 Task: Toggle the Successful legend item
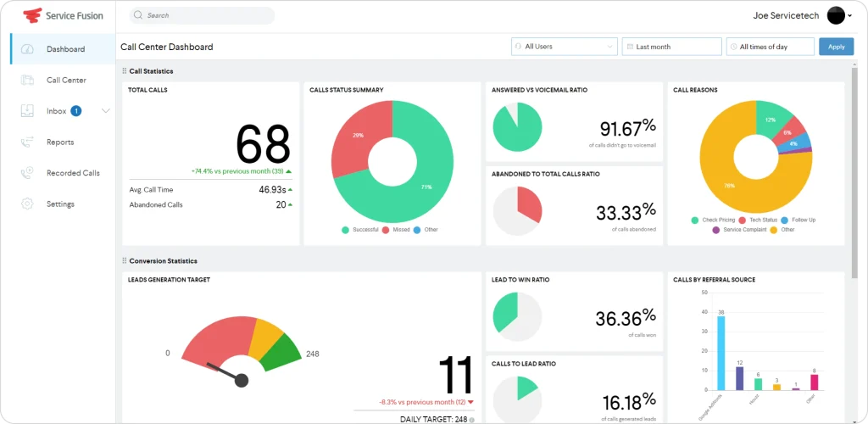[x=360, y=229]
